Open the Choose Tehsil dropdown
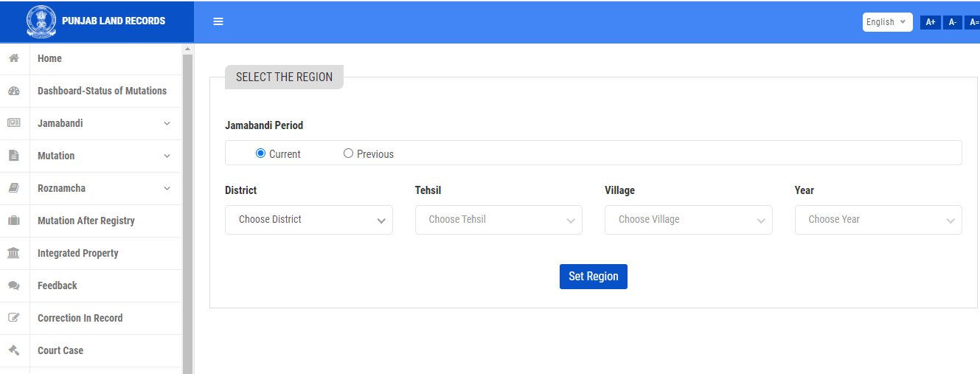980x374 pixels. point(498,220)
